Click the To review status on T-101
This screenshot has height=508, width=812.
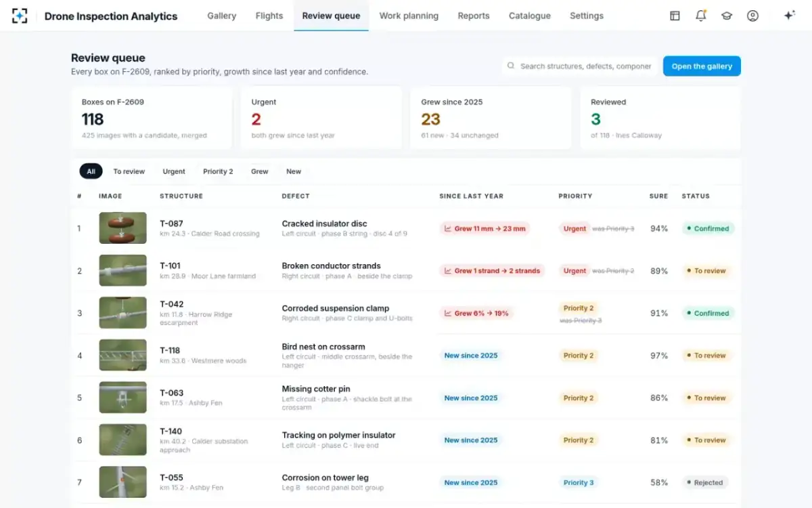click(x=706, y=271)
